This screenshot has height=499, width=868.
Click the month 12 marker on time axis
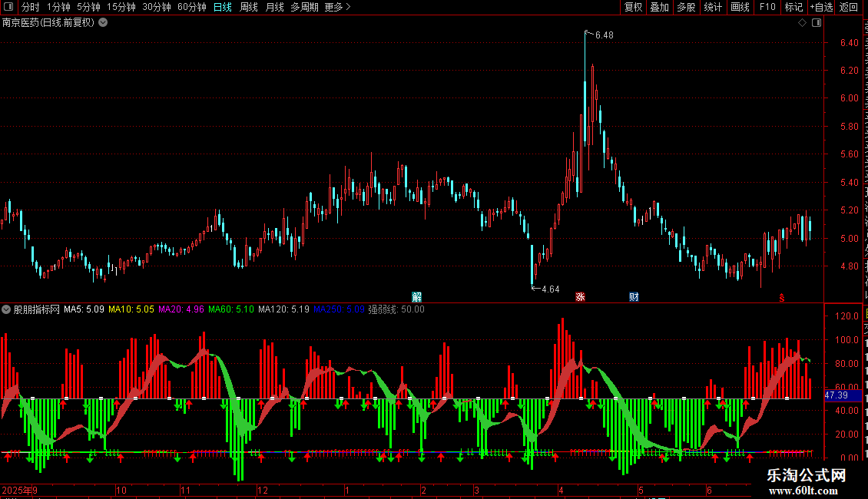pos(263,490)
